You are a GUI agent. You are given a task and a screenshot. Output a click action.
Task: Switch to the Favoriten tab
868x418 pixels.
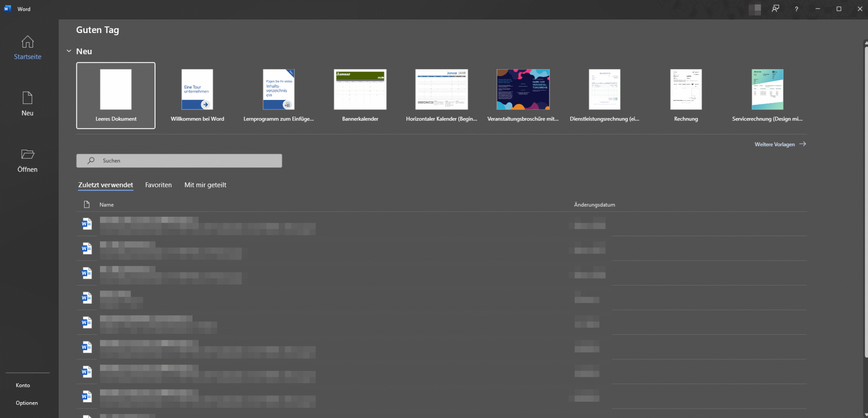pos(158,185)
